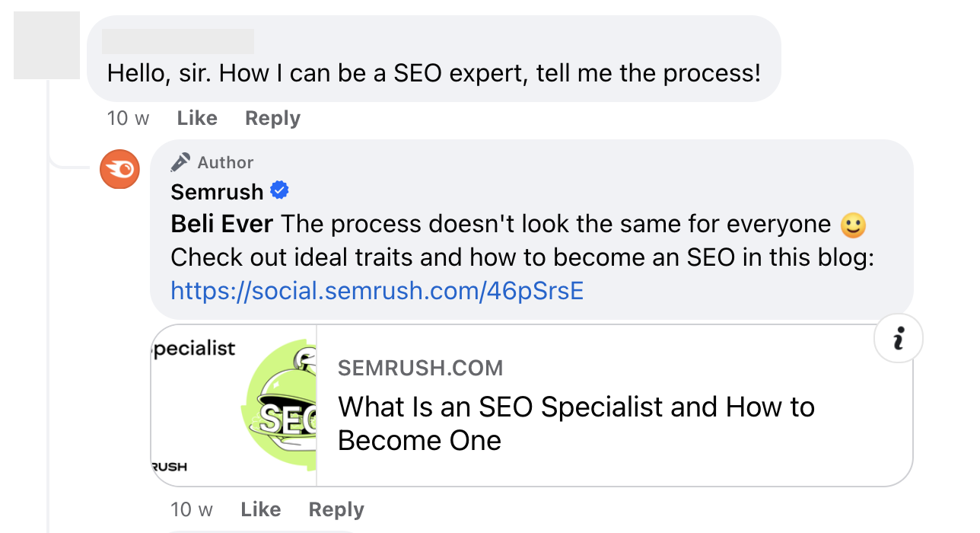980x533 pixels.
Task: Click the Semrush profile picture icon
Action: click(x=119, y=168)
